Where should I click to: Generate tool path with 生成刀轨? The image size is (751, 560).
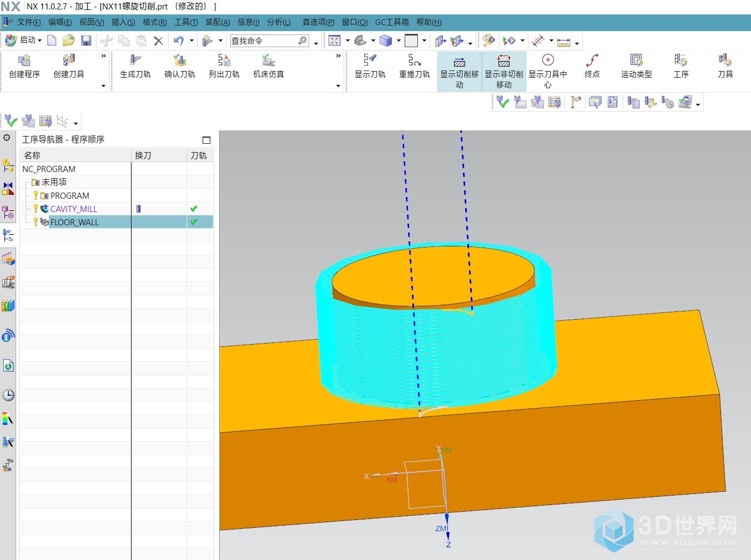tap(135, 66)
